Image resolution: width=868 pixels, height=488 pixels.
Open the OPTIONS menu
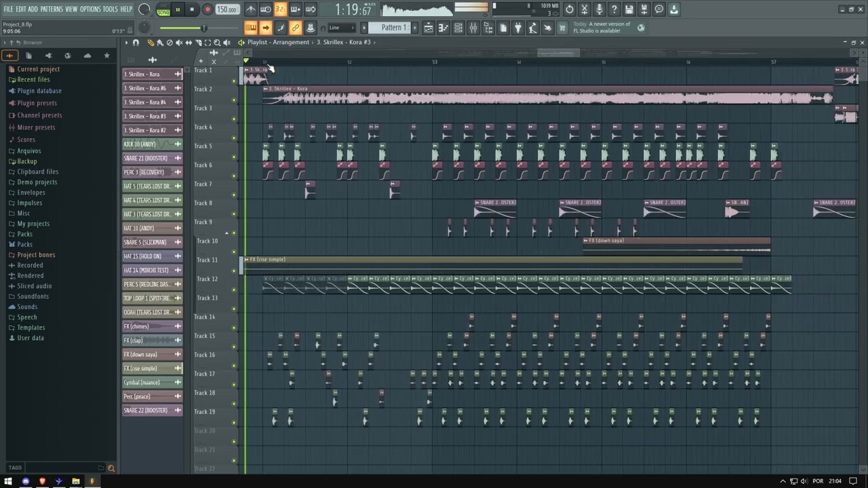click(90, 9)
